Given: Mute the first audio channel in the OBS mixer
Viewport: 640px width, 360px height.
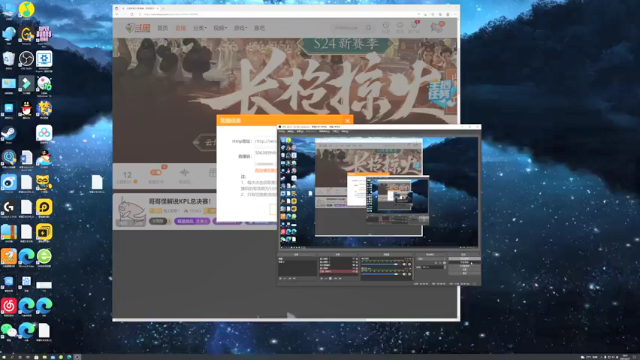Looking at the screenshot, I should click(x=404, y=264).
